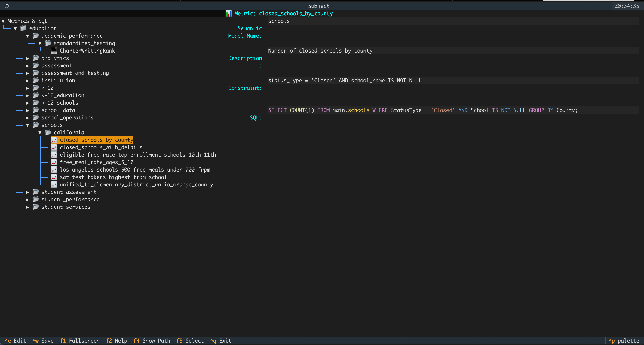Click the folder icon for school_data
Image resolution: width=644 pixels, height=345 pixels.
35,110
